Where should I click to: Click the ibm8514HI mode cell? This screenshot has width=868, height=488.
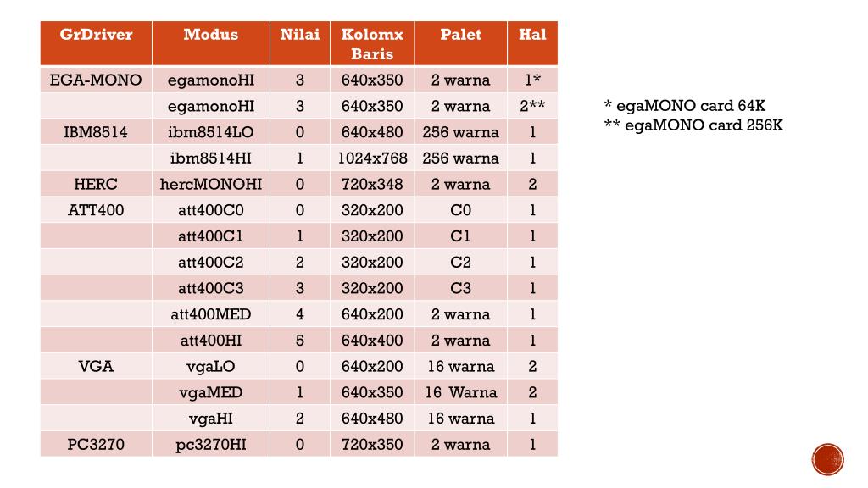tap(211, 158)
